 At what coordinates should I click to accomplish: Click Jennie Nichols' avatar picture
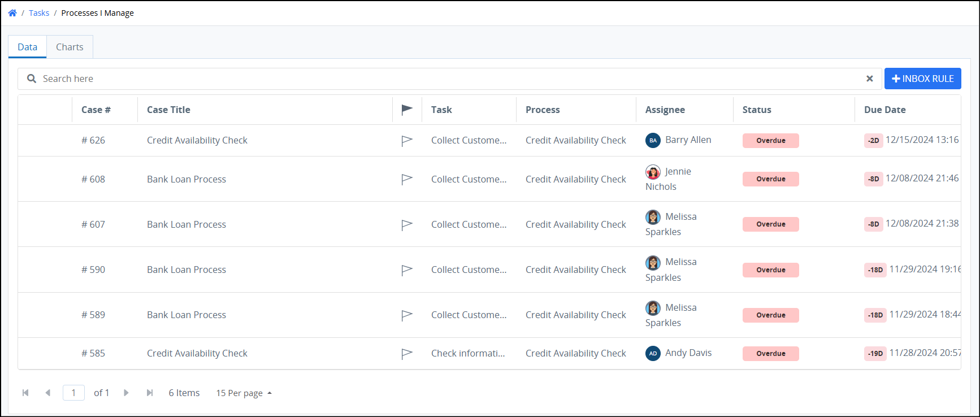point(653,172)
